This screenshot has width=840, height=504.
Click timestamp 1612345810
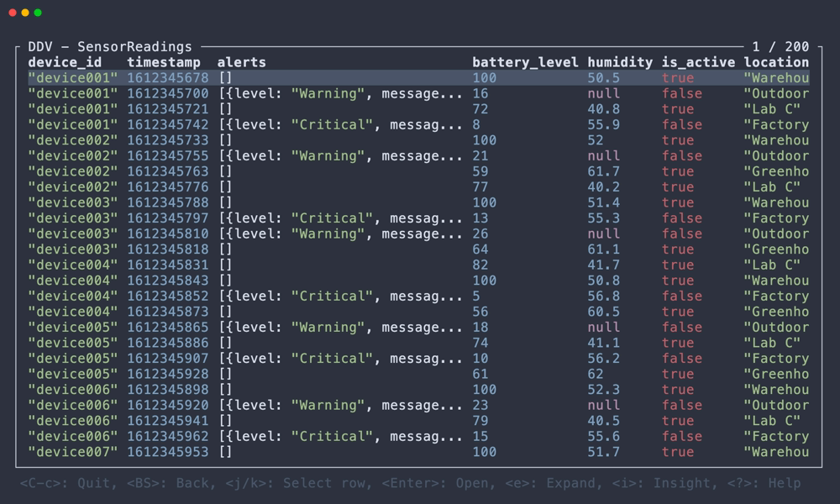[168, 234]
